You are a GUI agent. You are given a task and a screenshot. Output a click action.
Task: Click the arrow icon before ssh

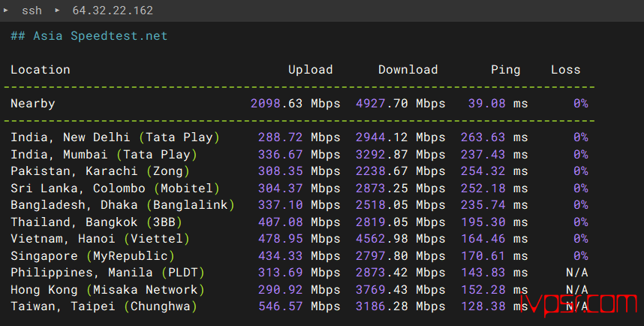(x=6, y=11)
